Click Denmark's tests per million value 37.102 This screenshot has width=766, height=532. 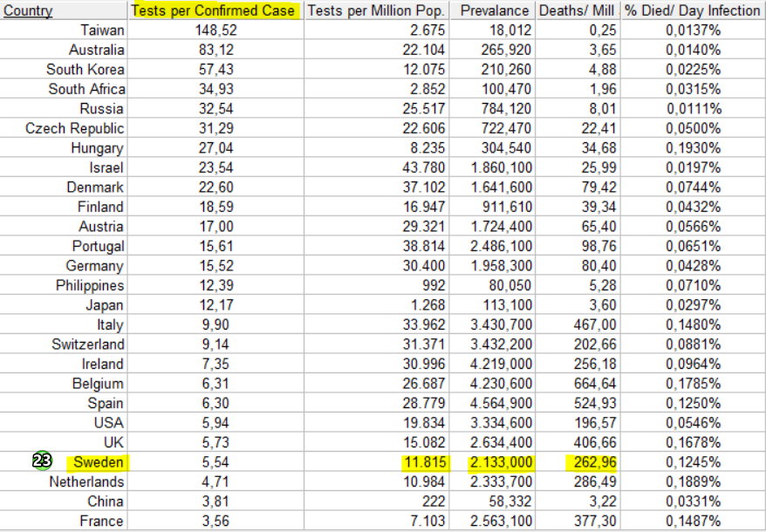pyautogui.click(x=424, y=188)
